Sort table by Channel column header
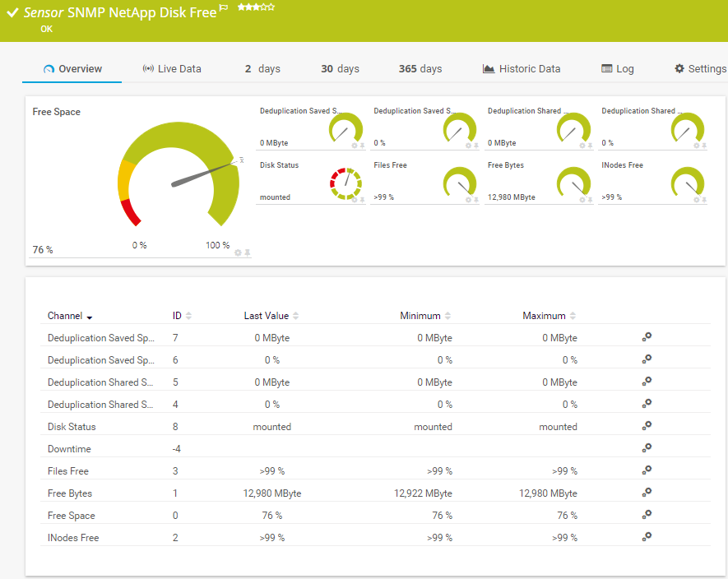 pyautogui.click(x=70, y=316)
